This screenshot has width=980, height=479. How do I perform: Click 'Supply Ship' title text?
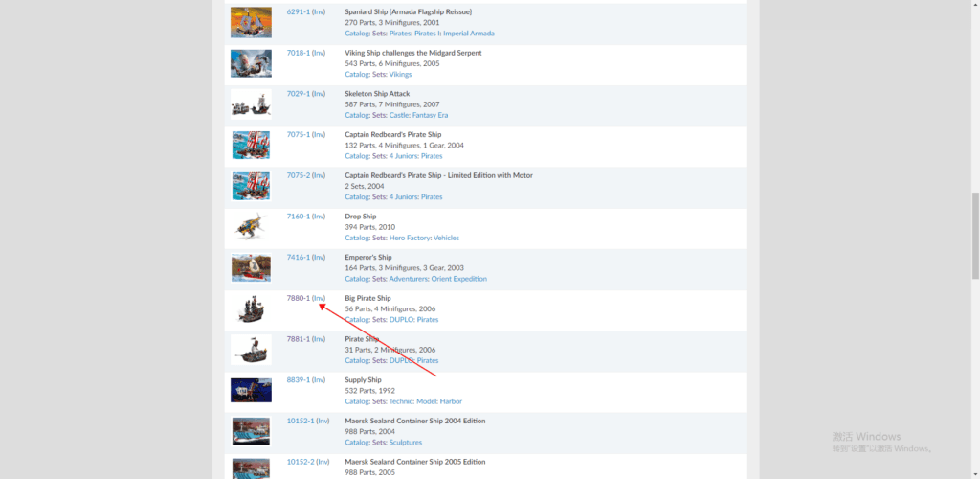tap(363, 380)
